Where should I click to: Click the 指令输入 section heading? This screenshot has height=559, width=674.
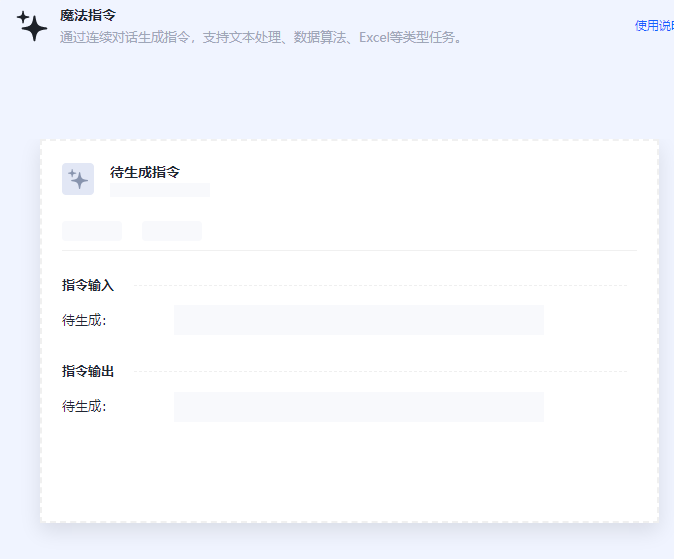(x=88, y=285)
